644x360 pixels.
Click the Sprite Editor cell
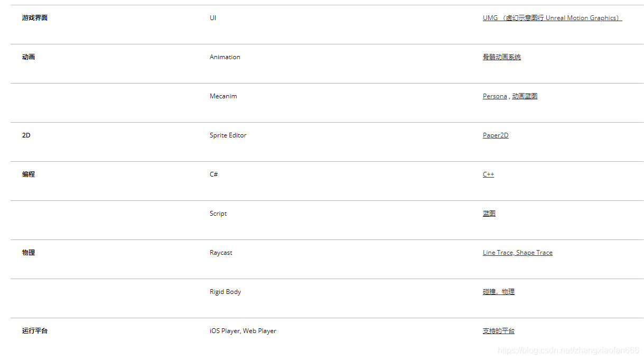(228, 135)
